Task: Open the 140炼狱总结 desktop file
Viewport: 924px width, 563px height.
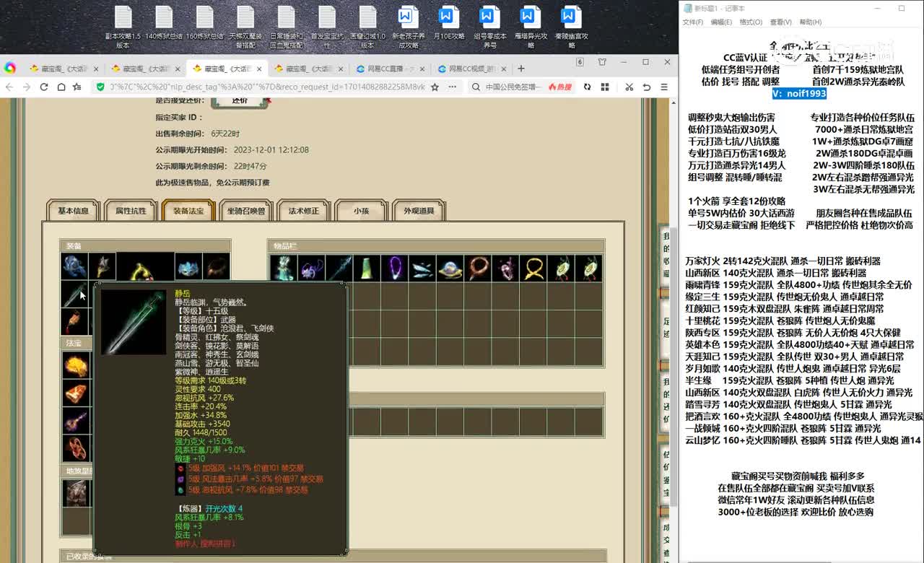Action: 164,23
